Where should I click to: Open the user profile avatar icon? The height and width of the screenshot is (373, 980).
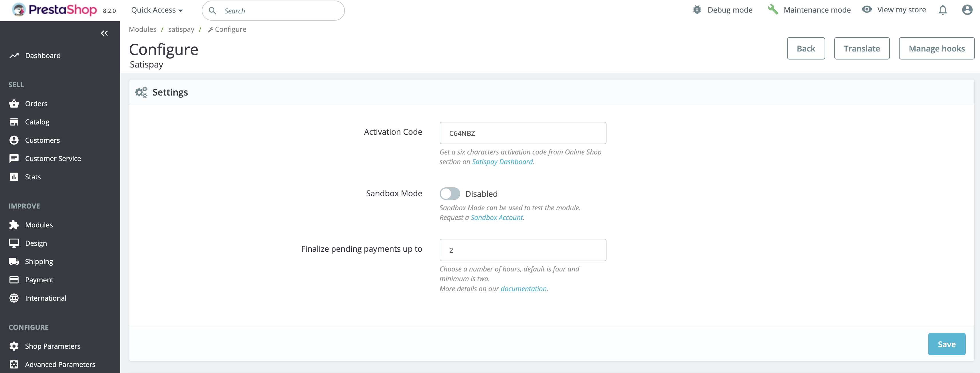click(x=967, y=10)
